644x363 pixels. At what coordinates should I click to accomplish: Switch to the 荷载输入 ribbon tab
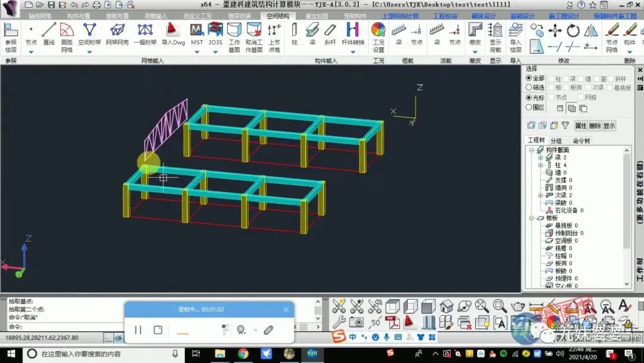[156, 16]
